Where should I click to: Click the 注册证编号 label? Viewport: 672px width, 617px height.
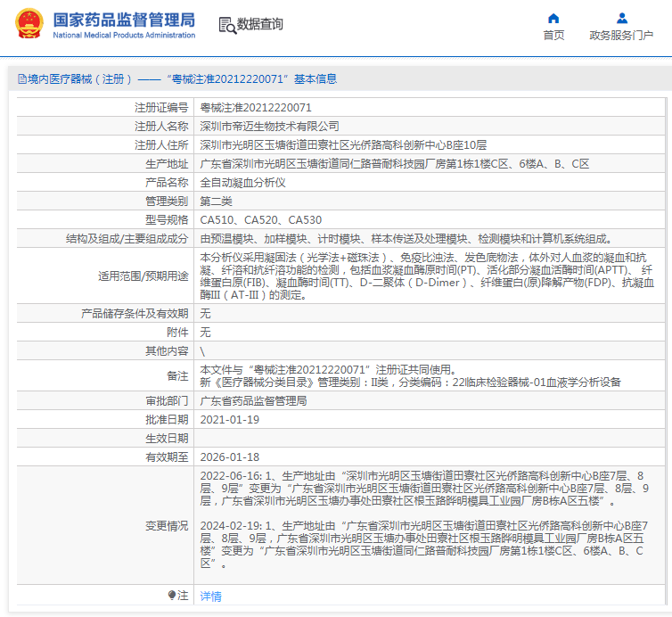click(x=161, y=108)
